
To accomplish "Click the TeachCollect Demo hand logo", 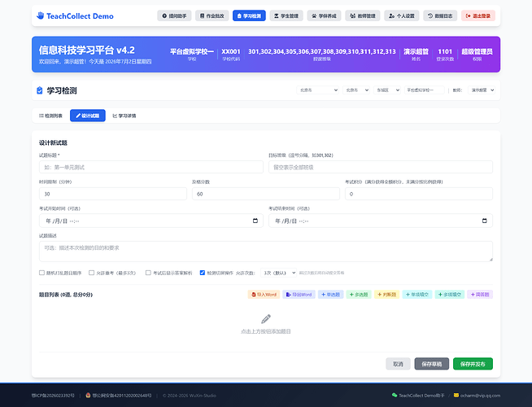I will (41, 15).
